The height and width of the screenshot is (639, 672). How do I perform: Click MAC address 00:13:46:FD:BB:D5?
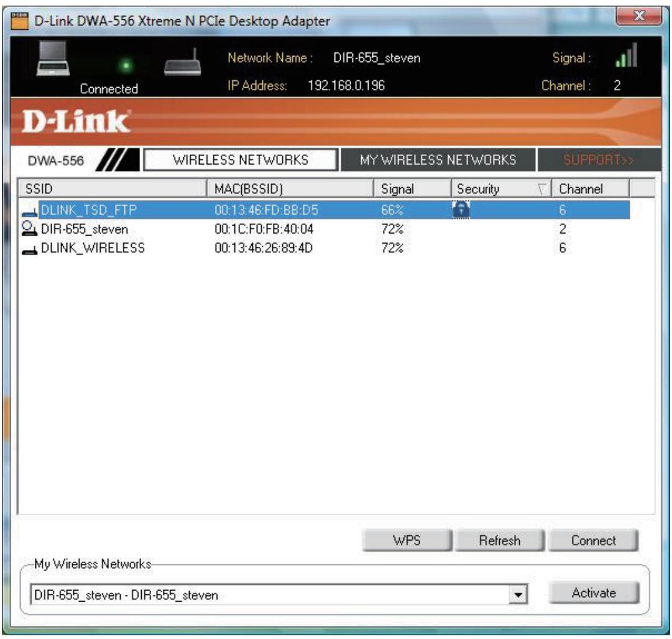(x=266, y=210)
